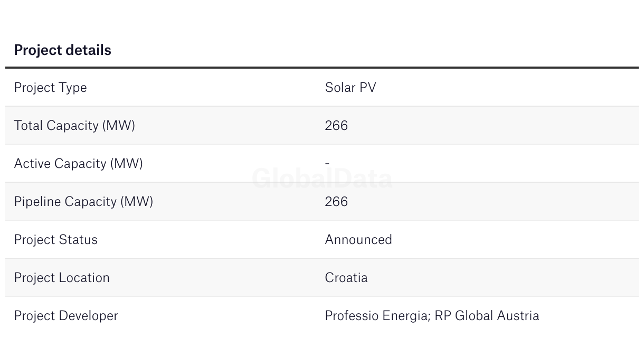This screenshot has height=356, width=644.
Task: Click the Solar PV value
Action: click(x=351, y=88)
